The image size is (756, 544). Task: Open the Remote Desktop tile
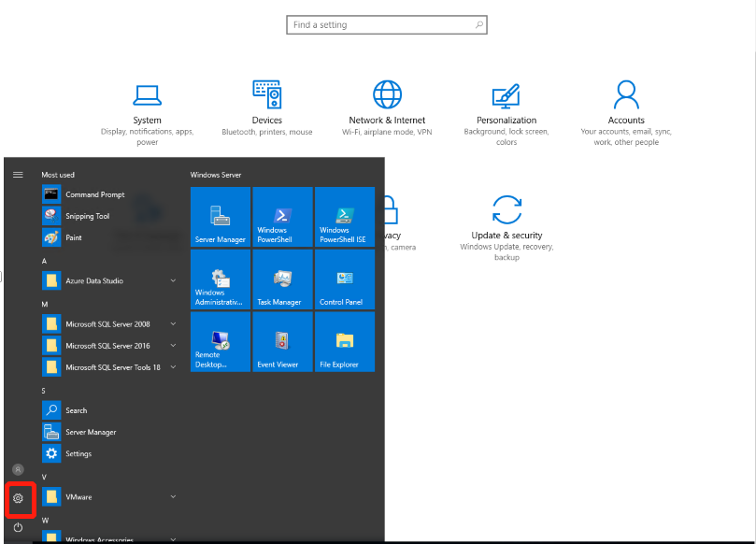[x=220, y=341]
